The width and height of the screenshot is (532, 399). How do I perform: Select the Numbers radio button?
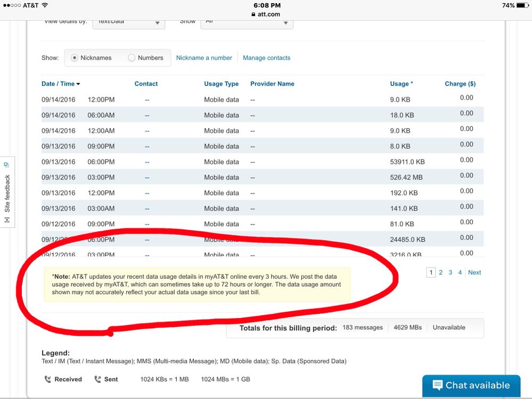[x=132, y=58]
